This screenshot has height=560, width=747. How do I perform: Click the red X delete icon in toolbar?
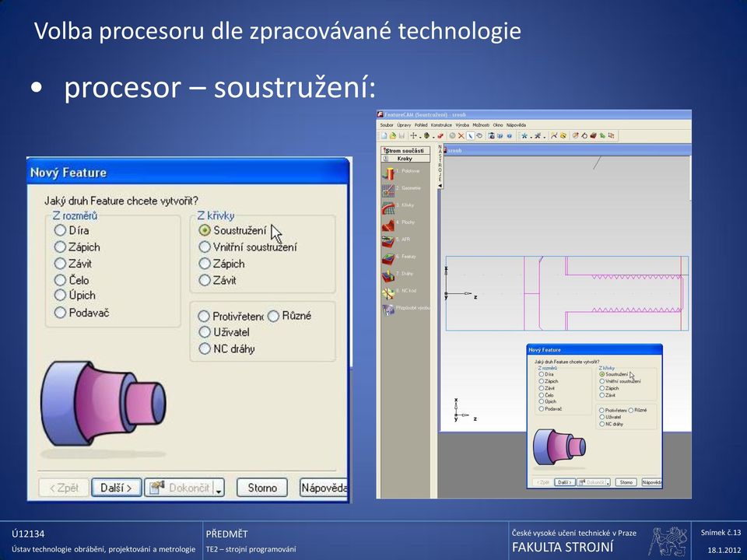point(461,135)
